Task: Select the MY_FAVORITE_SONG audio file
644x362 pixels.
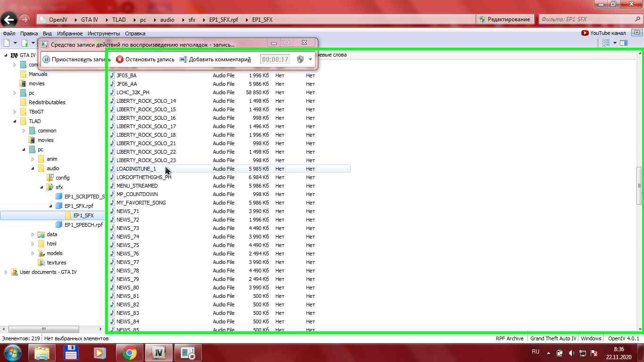Action: coord(141,203)
